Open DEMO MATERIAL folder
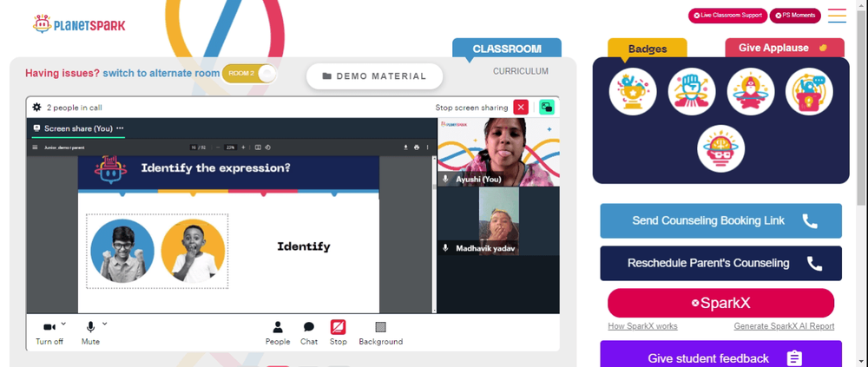The height and width of the screenshot is (367, 868). click(x=374, y=76)
